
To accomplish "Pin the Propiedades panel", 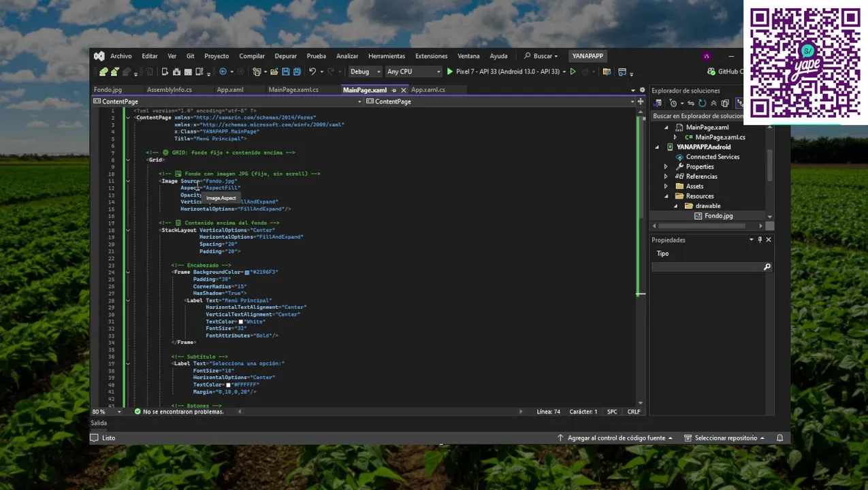I will coord(760,240).
